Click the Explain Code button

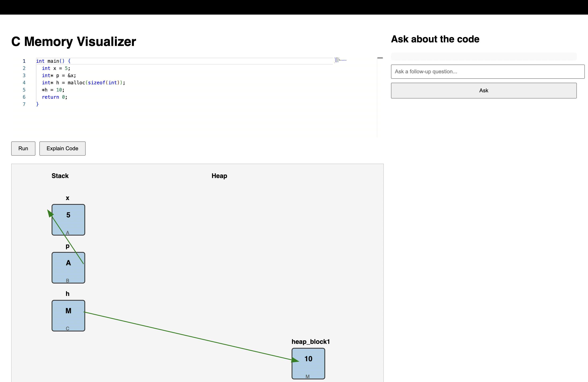pyautogui.click(x=62, y=149)
